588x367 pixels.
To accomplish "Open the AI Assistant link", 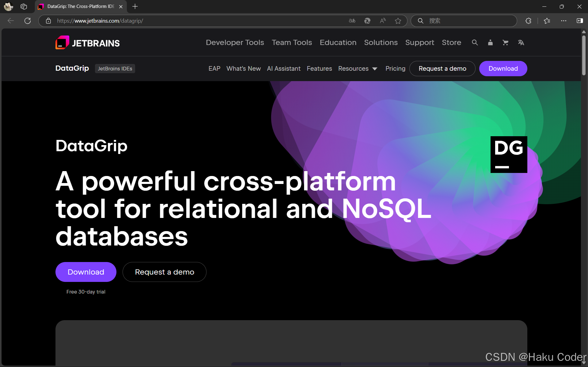I will 284,69.
